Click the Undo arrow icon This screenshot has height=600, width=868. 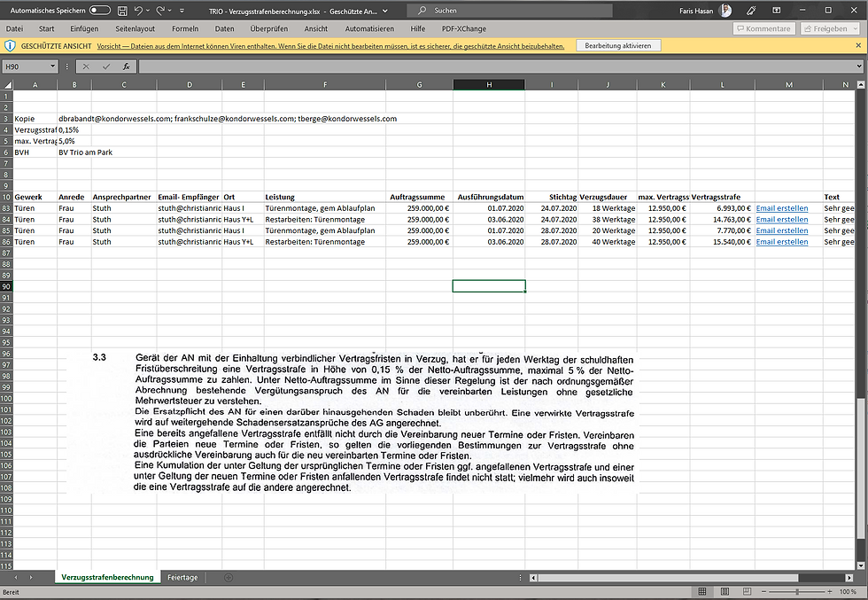(x=138, y=10)
